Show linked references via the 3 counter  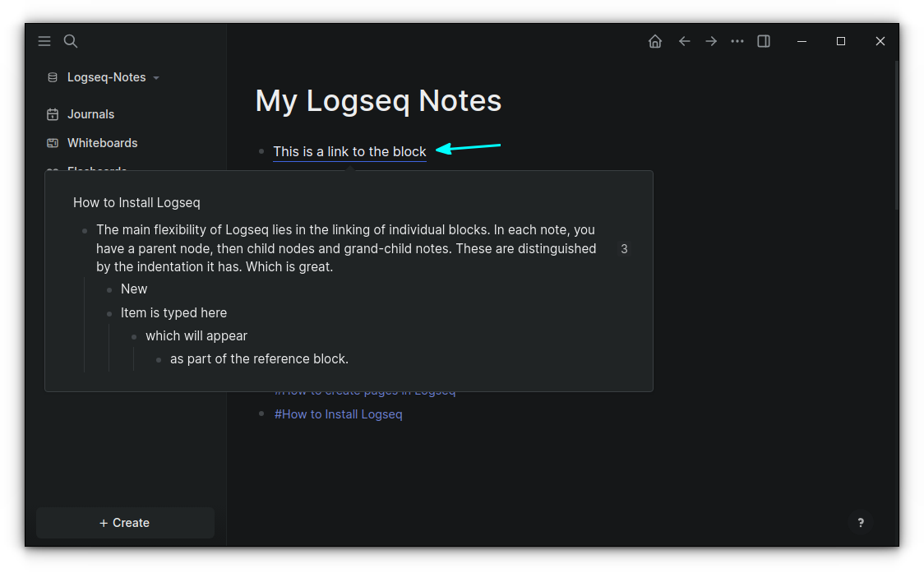click(x=624, y=248)
